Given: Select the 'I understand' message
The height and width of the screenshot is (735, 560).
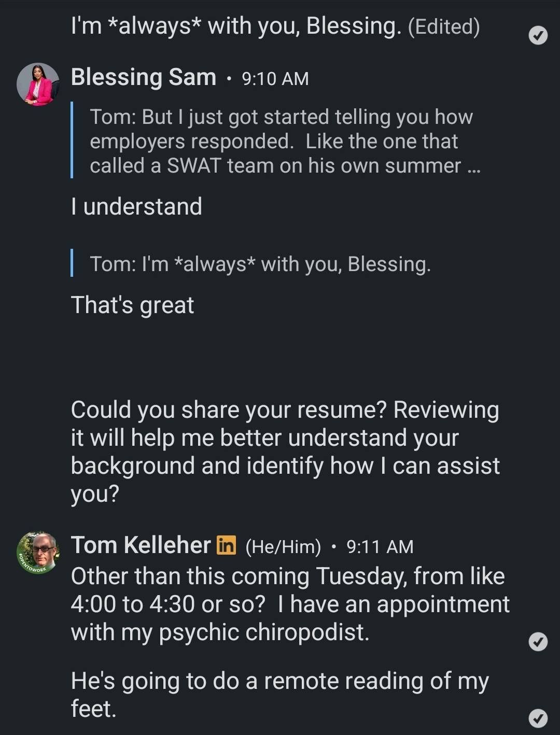Looking at the screenshot, I should tap(137, 206).
